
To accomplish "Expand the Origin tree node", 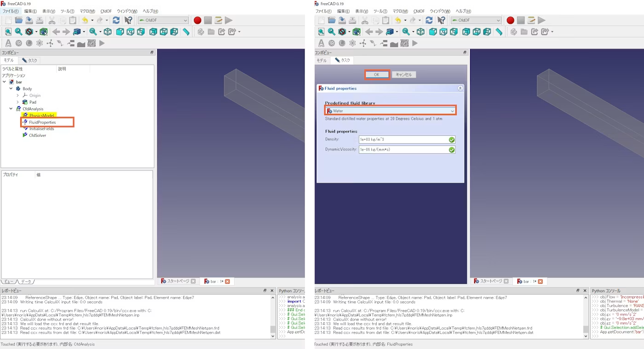I will pos(18,95).
